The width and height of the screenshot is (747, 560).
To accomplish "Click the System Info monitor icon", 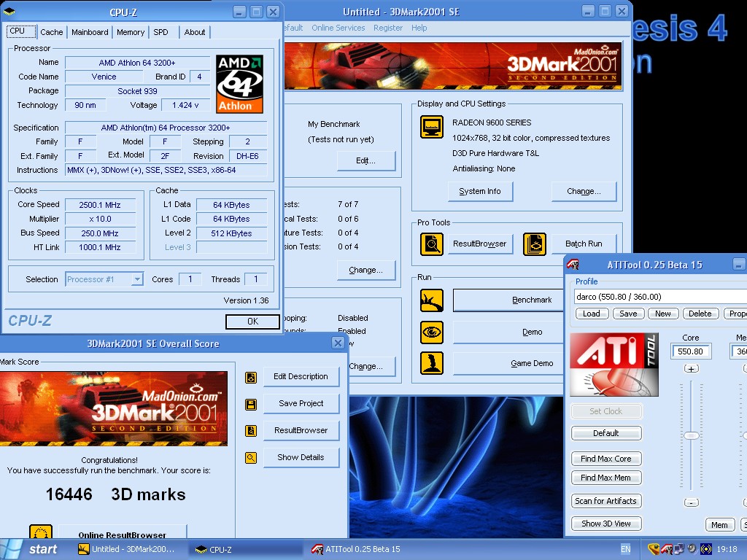I will 432,127.
